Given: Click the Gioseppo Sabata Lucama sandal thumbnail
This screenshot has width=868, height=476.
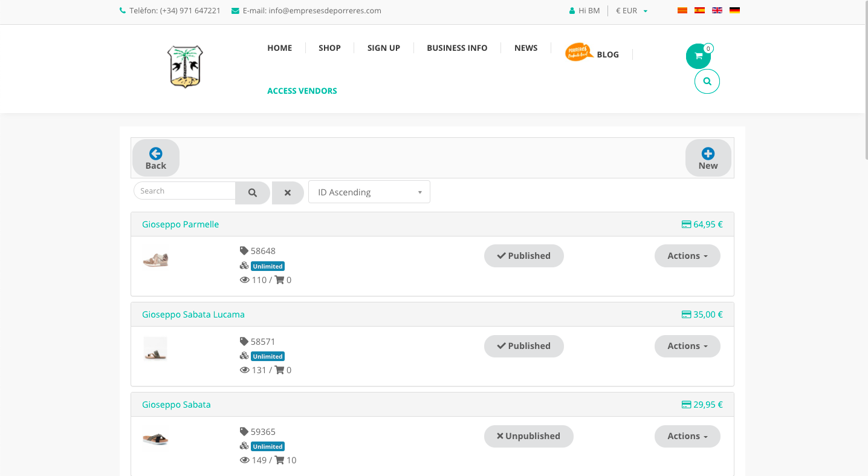Looking at the screenshot, I should click(155, 350).
